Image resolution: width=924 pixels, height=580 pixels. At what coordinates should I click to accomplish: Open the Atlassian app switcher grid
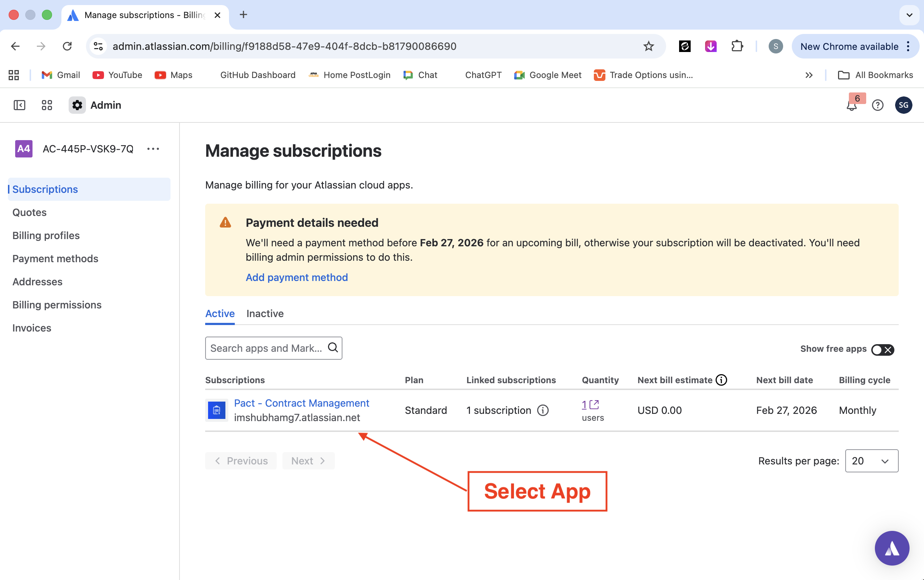(47, 105)
